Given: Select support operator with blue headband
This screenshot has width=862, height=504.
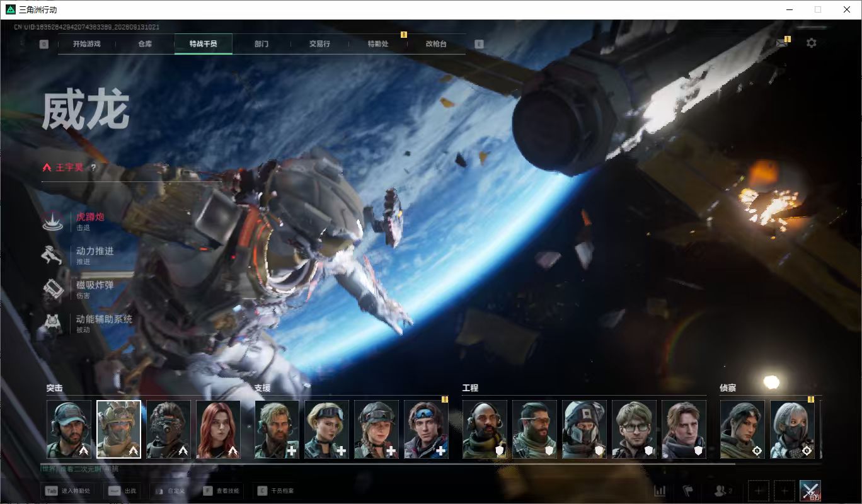Looking at the screenshot, I should click(427, 430).
